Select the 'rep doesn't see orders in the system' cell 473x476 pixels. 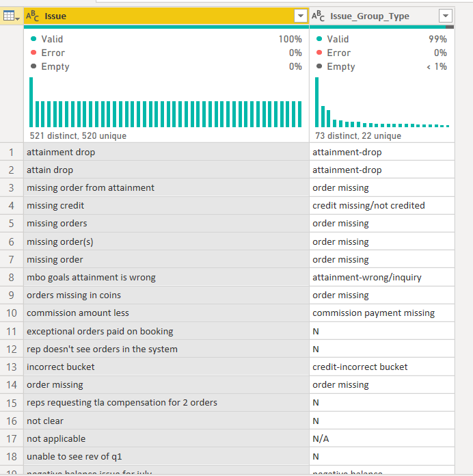point(166,349)
